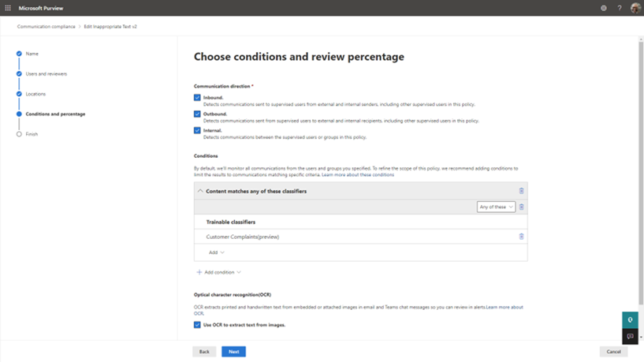Click the Next button
This screenshot has height=362, width=644.
pos(233,352)
